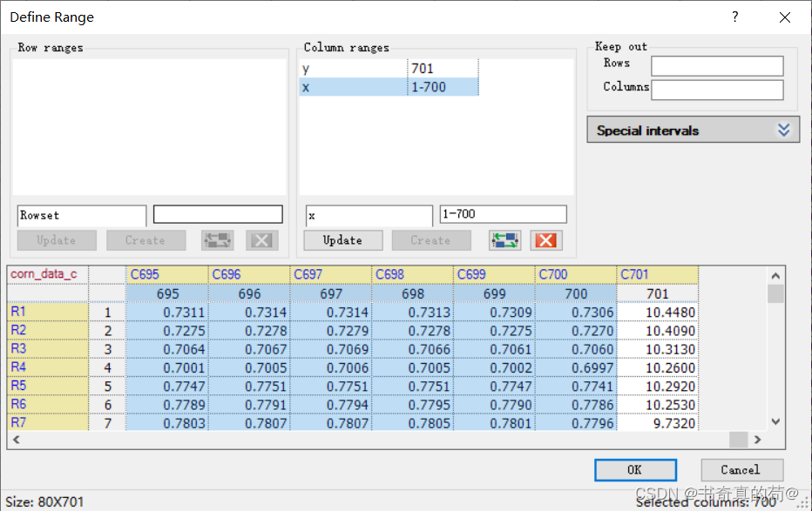The height and width of the screenshot is (511, 812).
Task: Click the Keep out Rows input field
Action: [x=716, y=66]
